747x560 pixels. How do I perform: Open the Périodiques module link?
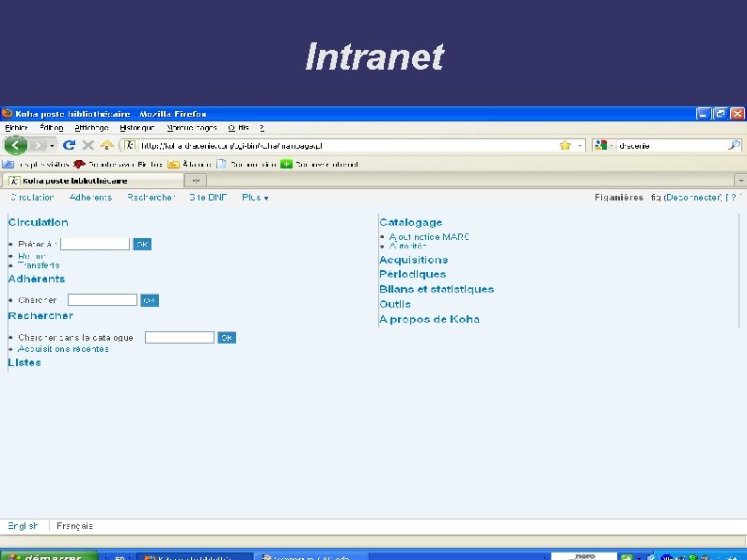tap(413, 274)
